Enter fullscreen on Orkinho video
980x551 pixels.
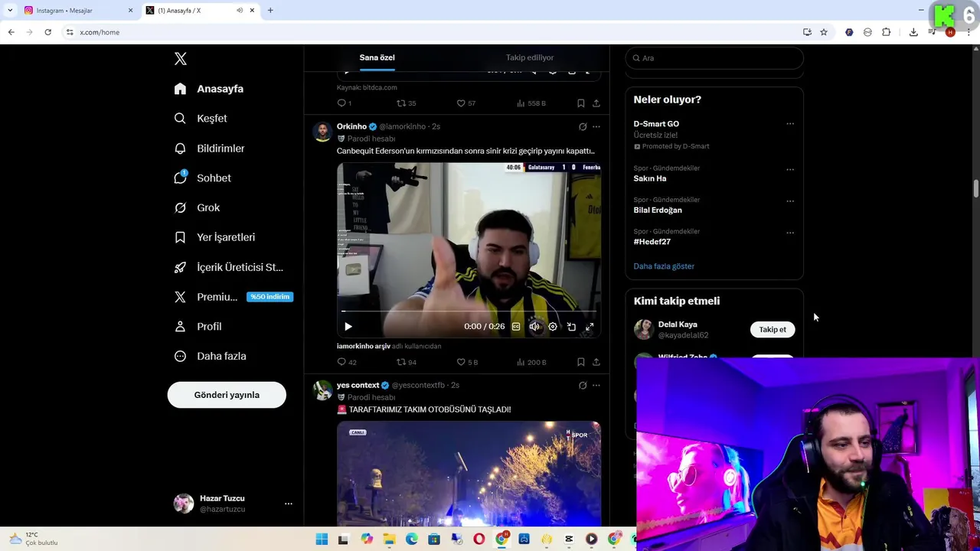click(x=590, y=327)
